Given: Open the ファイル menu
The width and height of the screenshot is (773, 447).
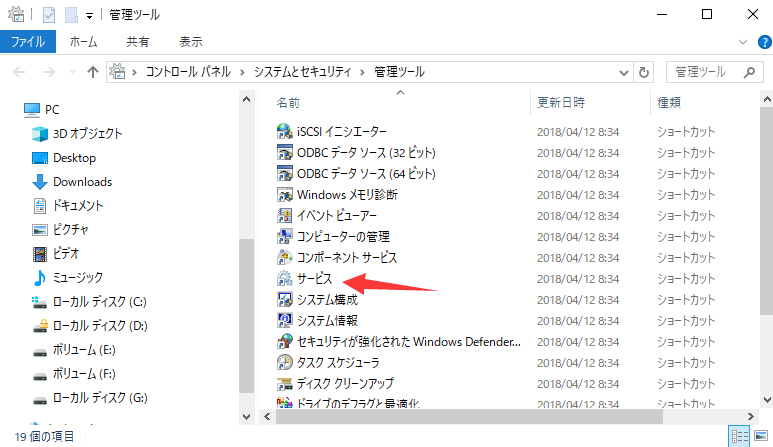Looking at the screenshot, I should point(28,42).
